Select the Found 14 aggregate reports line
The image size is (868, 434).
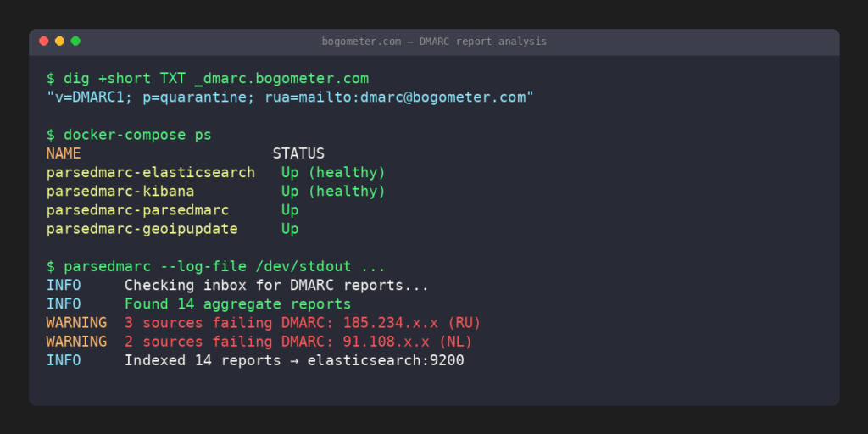pyautogui.click(x=237, y=304)
